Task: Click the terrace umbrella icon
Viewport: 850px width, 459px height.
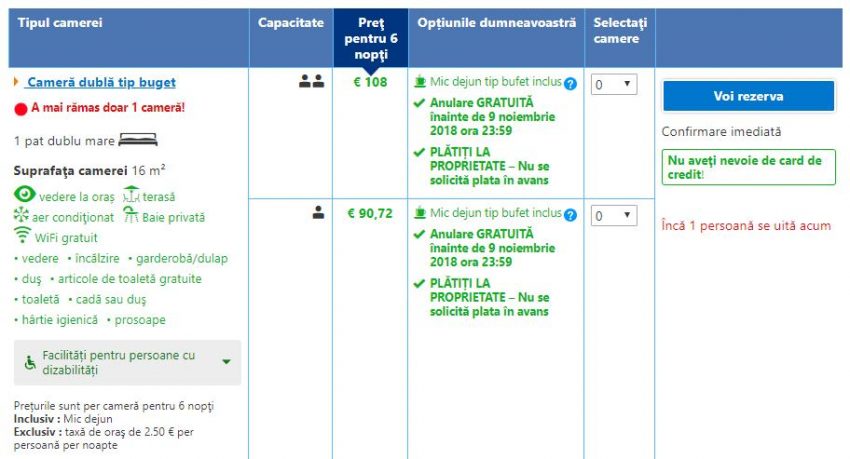Action: click(130, 195)
